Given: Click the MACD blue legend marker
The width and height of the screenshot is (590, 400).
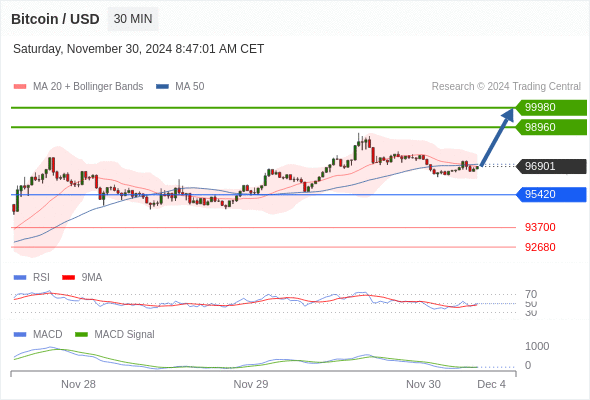Looking at the screenshot, I should 20,335.
